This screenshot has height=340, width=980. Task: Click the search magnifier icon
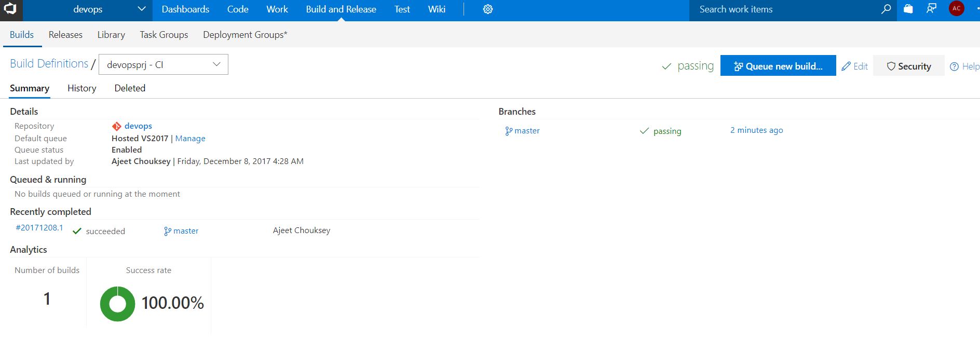[x=886, y=9]
